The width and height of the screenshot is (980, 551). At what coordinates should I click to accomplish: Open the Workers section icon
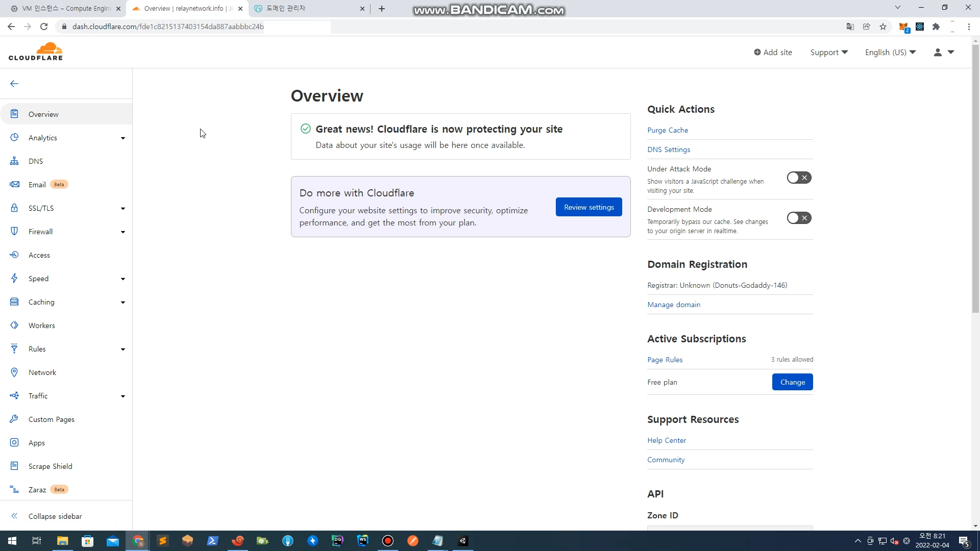(x=14, y=325)
